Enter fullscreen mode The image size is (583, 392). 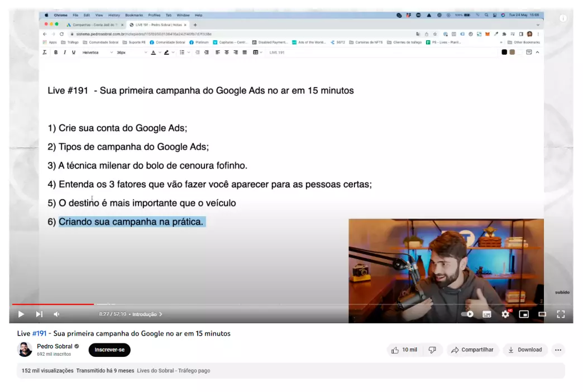(561, 314)
